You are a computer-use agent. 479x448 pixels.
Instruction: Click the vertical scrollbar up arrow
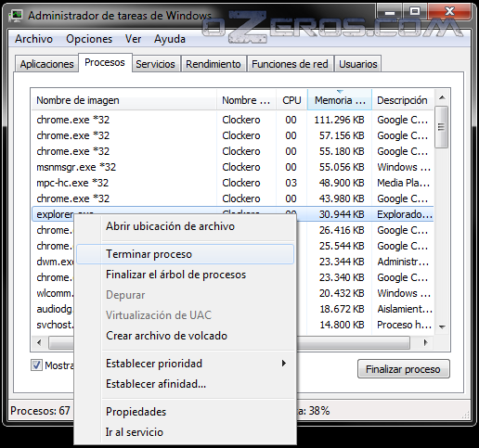[x=442, y=97]
